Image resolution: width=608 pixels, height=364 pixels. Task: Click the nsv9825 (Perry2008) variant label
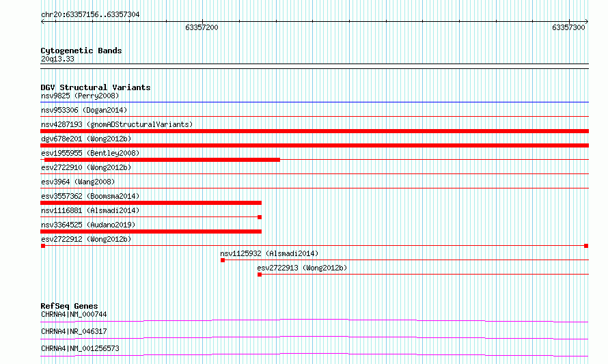tap(80, 96)
